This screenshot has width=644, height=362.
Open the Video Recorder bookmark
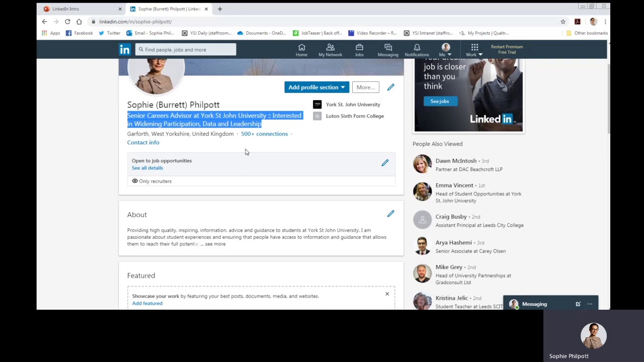coord(372,33)
